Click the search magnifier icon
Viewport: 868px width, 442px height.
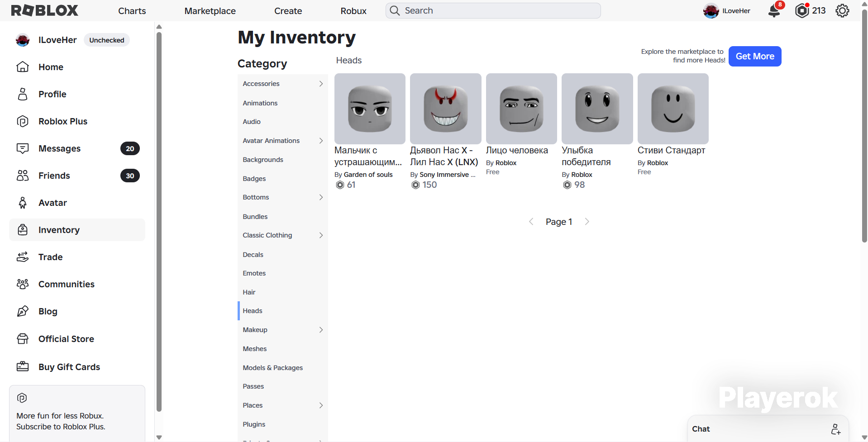coord(395,10)
